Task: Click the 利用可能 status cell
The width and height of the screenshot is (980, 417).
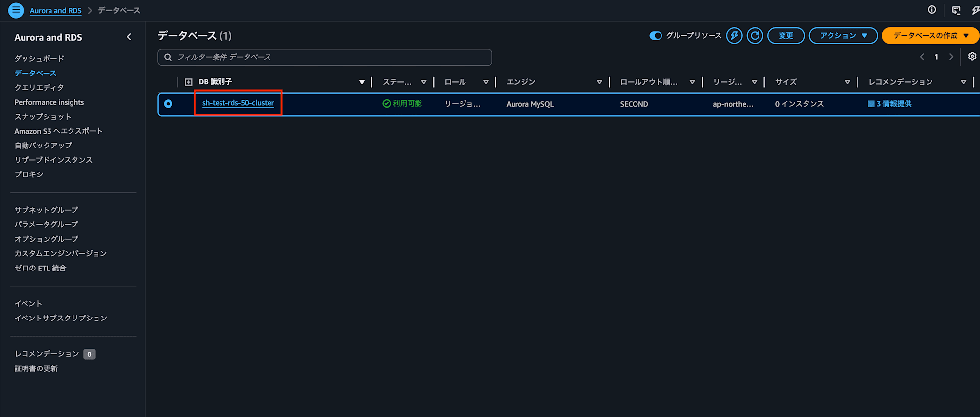Action: click(x=402, y=103)
